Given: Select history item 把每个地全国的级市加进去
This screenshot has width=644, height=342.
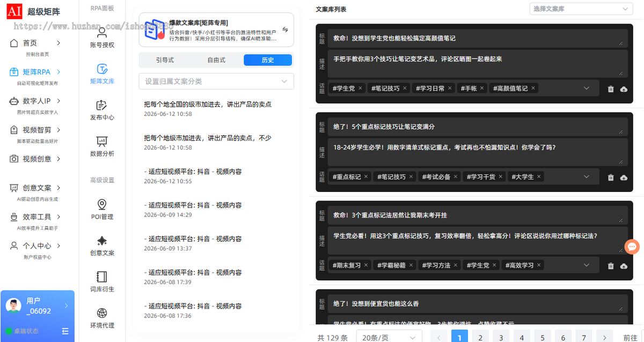Looking at the screenshot, I should pyautogui.click(x=208, y=108).
